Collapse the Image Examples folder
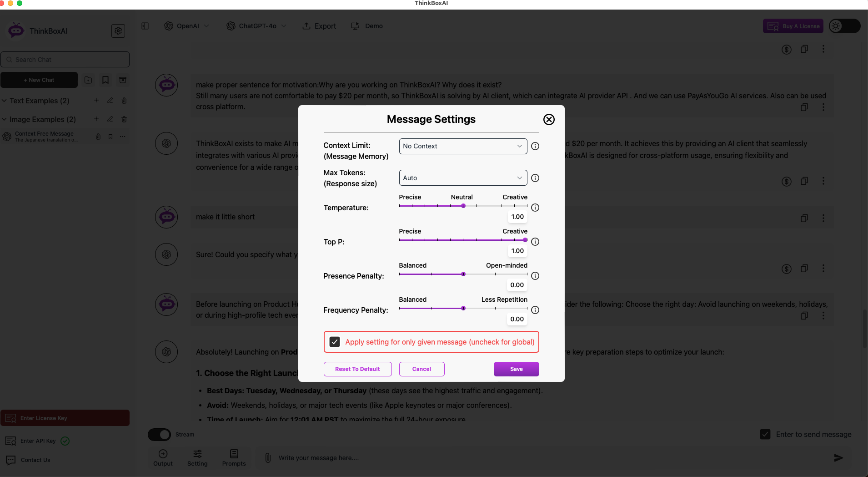 (4, 119)
